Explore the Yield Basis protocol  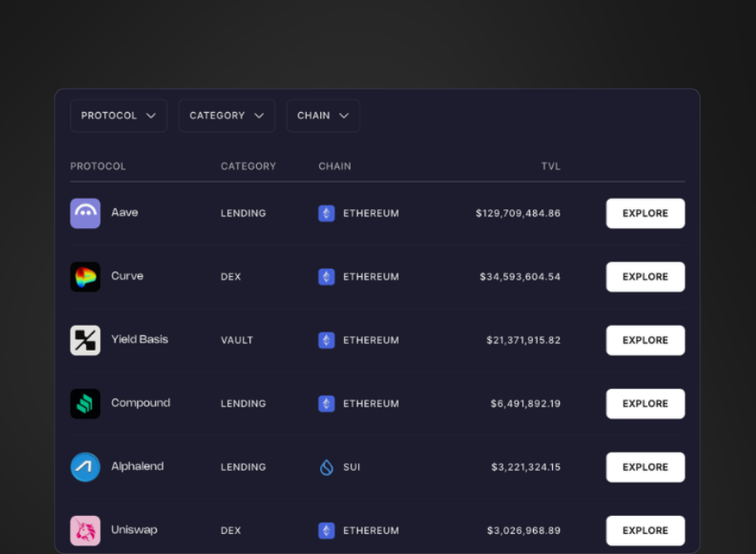point(645,340)
